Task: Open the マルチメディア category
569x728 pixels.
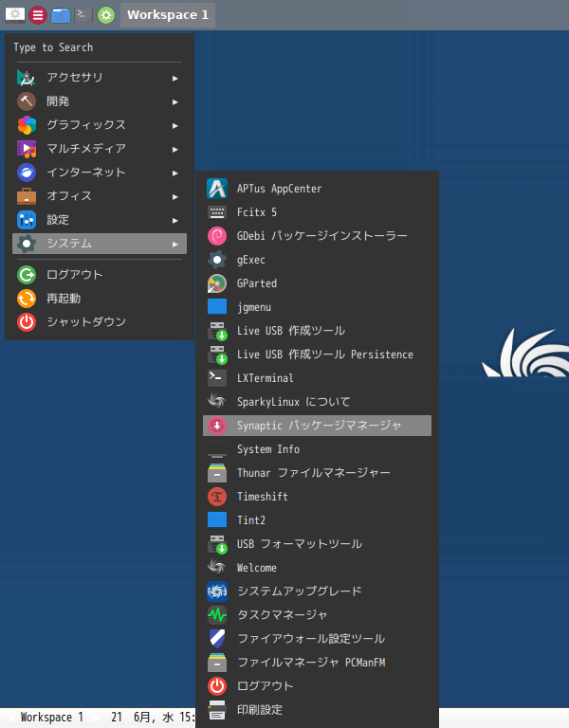Action: [100, 149]
